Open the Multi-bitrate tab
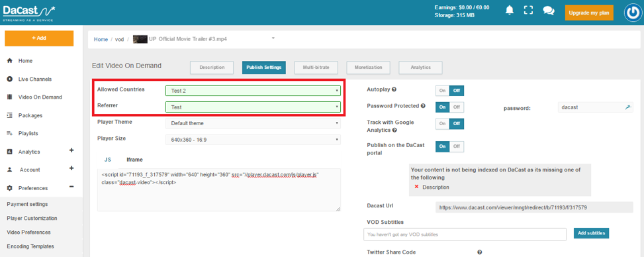 tap(316, 68)
